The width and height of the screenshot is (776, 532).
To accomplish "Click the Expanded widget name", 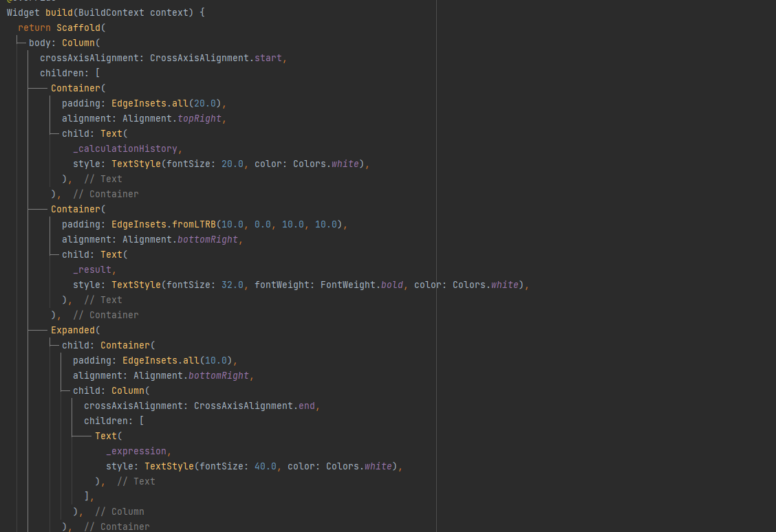I will [73, 331].
